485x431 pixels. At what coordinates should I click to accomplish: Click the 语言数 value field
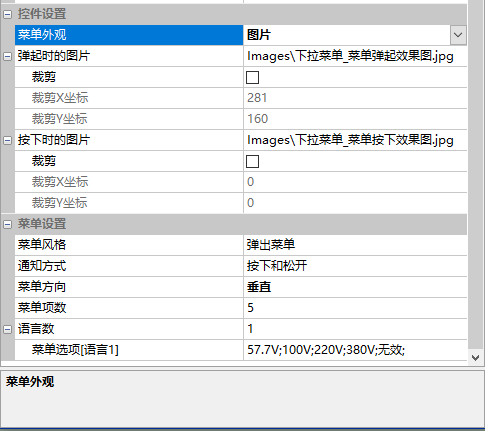point(355,329)
